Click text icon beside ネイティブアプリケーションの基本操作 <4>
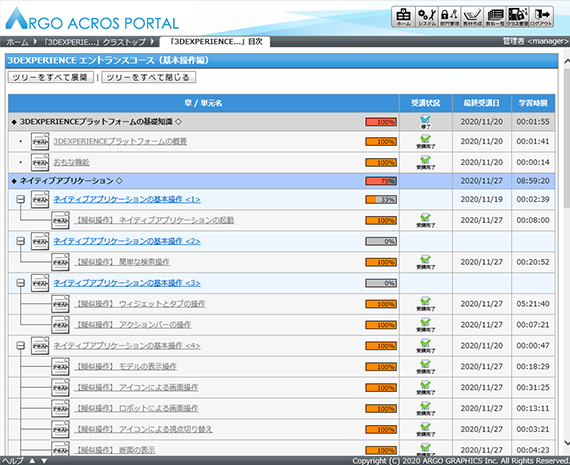 [x=40, y=346]
